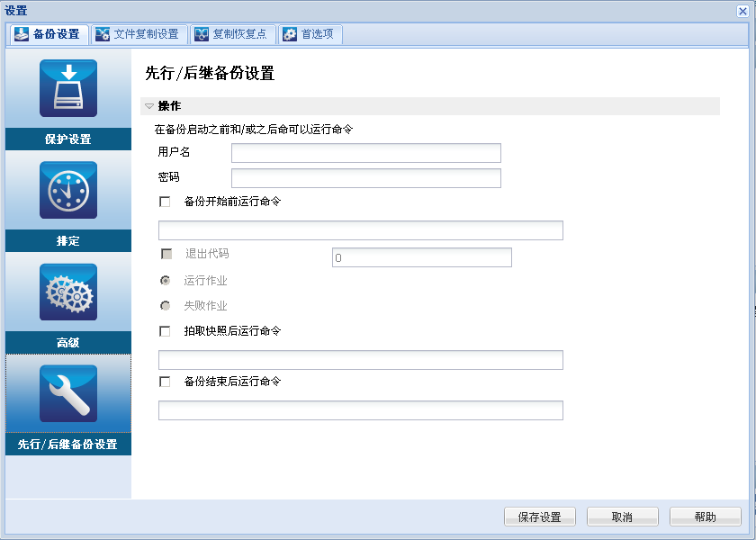Click inside the 用户名 input field

pos(365,152)
